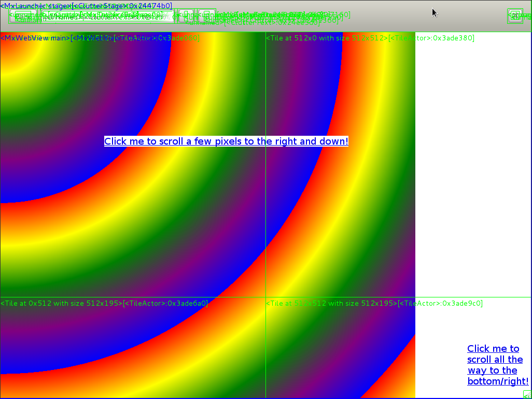The image size is (532, 399).
Task: Focus the URL address entry field
Action: tap(108, 17)
